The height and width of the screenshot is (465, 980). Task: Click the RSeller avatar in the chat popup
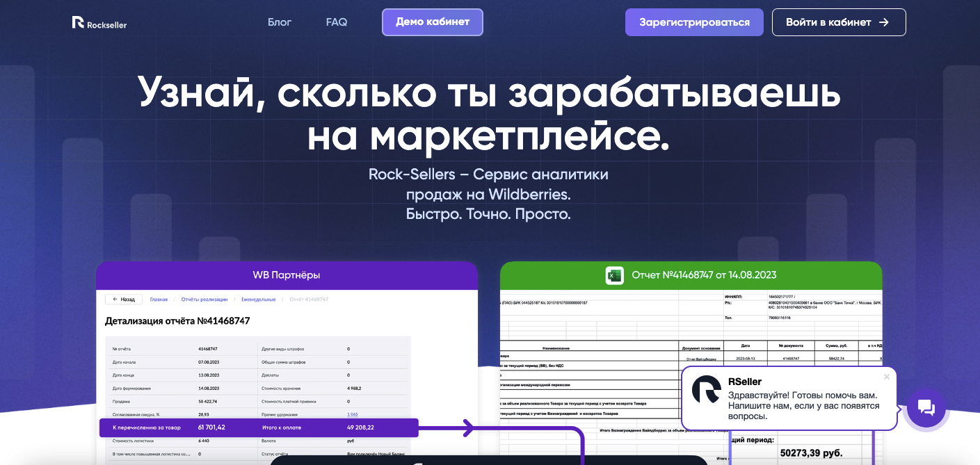tap(706, 389)
